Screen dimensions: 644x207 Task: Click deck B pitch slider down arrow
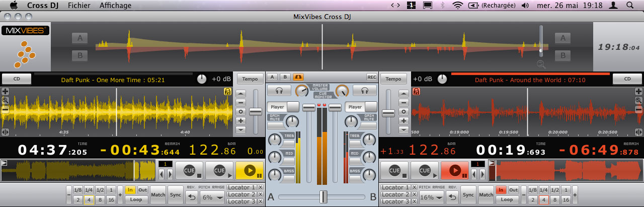click(x=403, y=129)
